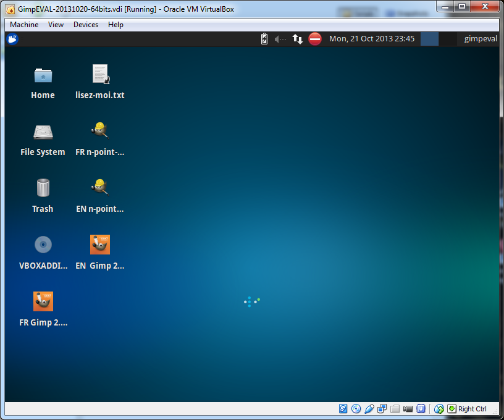Click the battery indicator in the panel
This screenshot has width=504, height=420.
coord(264,39)
